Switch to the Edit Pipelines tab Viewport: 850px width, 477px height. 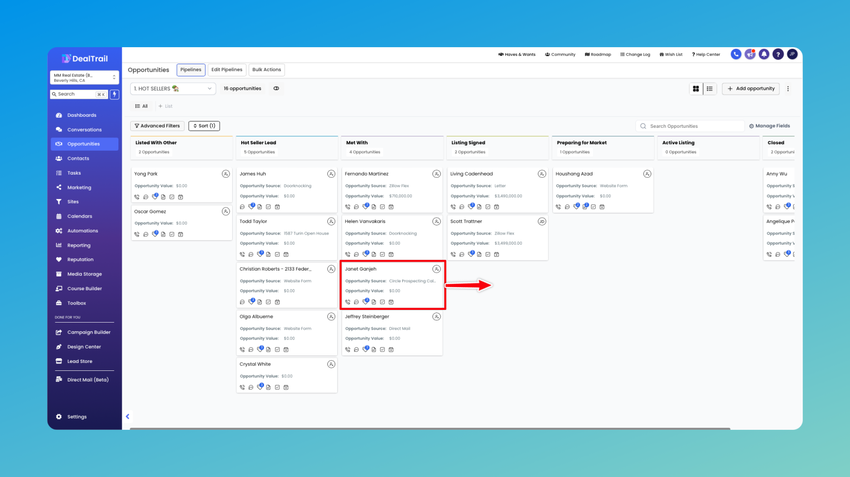tap(227, 69)
